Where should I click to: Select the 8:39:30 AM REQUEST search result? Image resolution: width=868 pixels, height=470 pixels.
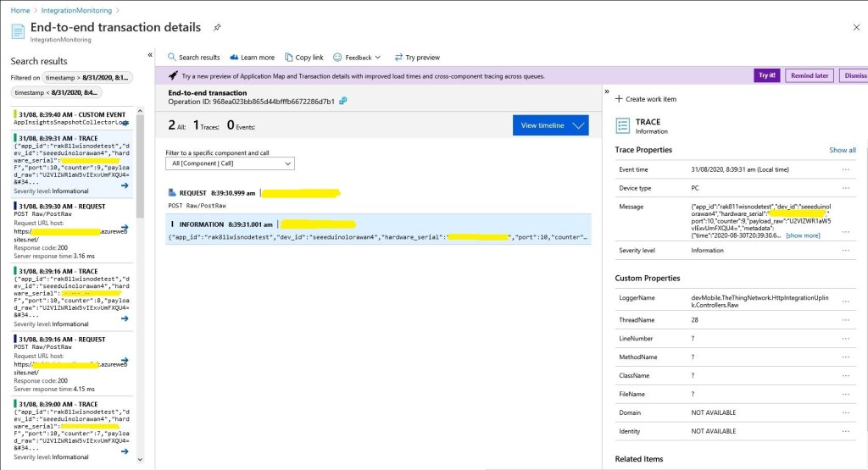pyautogui.click(x=71, y=229)
